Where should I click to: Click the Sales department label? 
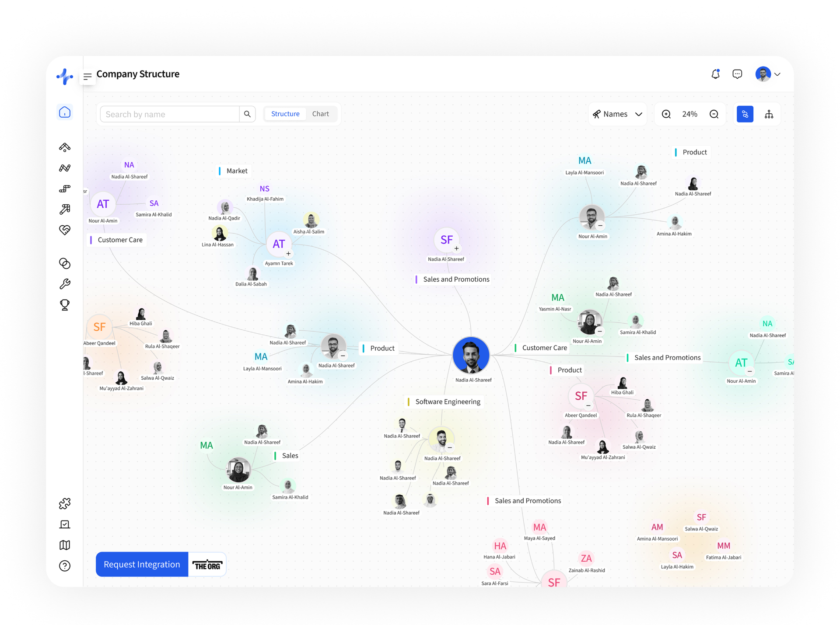pos(287,456)
